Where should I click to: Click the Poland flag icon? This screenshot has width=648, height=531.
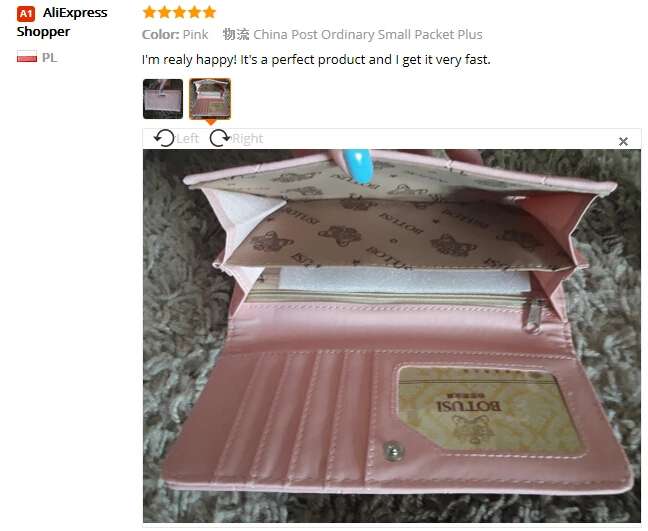(x=27, y=57)
